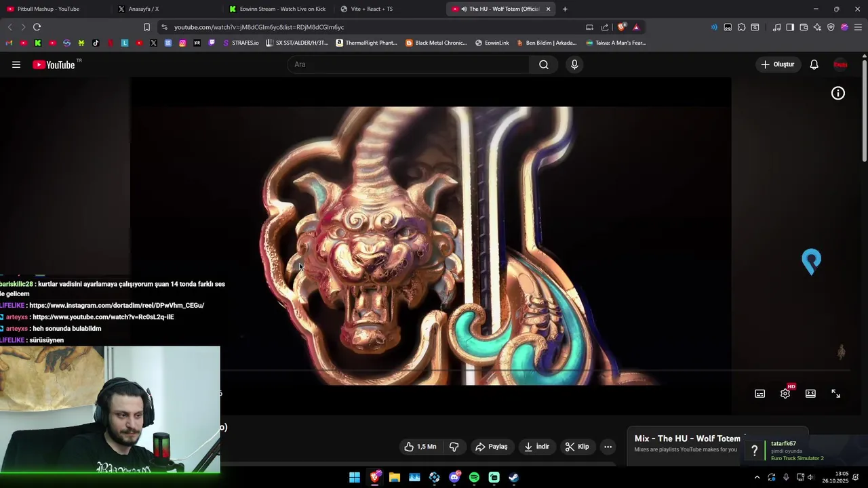Open Steam from the taskbar
The height and width of the screenshot is (488, 868).
(514, 477)
